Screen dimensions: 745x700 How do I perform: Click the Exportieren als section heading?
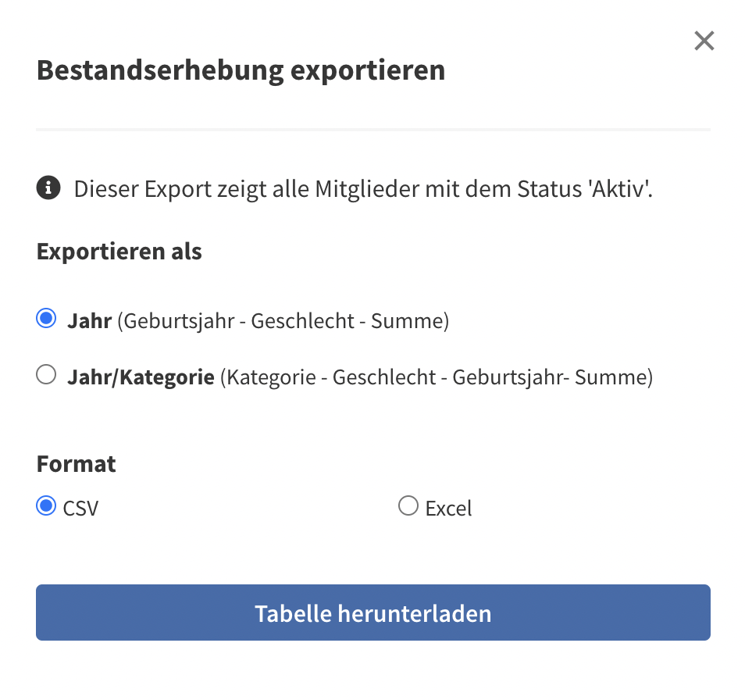[119, 252]
